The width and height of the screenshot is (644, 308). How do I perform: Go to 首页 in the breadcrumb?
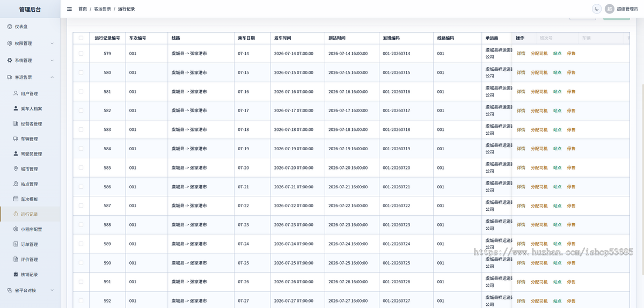tap(83, 9)
